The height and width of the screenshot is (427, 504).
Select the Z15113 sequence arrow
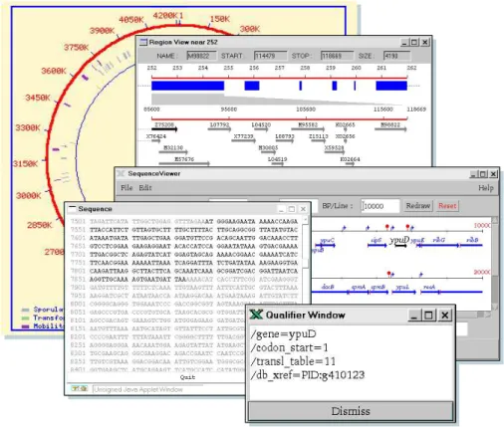[x=319, y=140]
